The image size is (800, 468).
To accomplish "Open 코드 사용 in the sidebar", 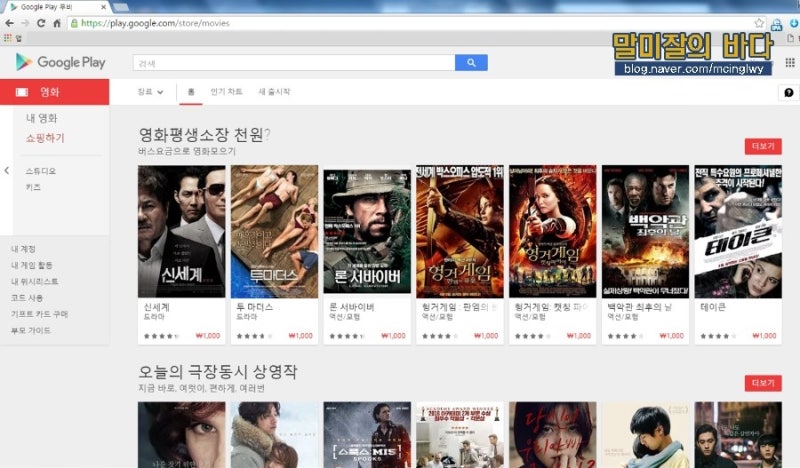I will (x=27, y=298).
